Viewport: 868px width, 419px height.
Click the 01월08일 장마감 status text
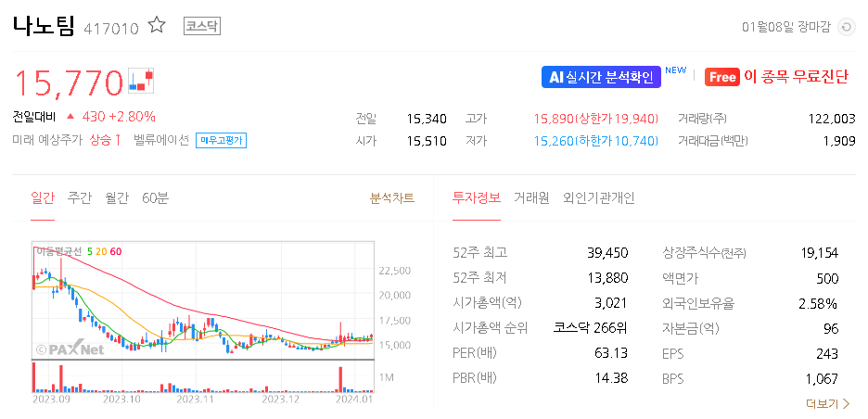786,27
